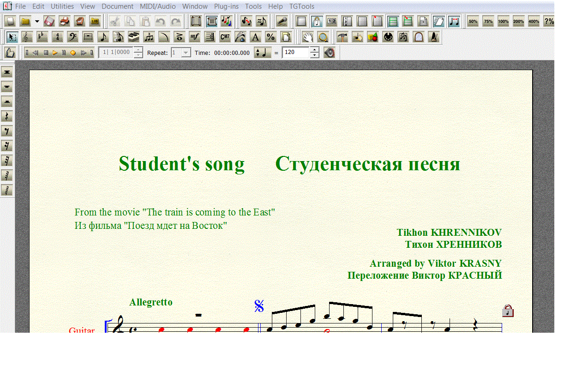Toggle the note lock icon in toolbar

tap(317, 21)
